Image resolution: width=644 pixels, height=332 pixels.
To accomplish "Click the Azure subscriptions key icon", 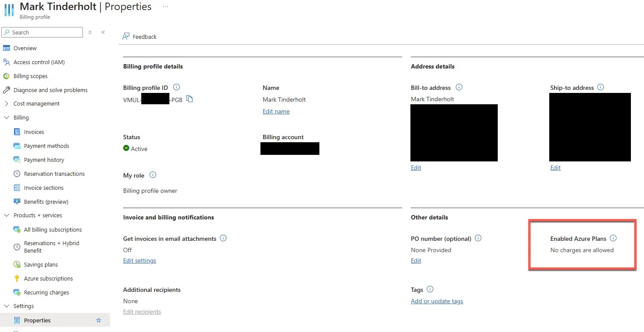I will tap(17, 278).
